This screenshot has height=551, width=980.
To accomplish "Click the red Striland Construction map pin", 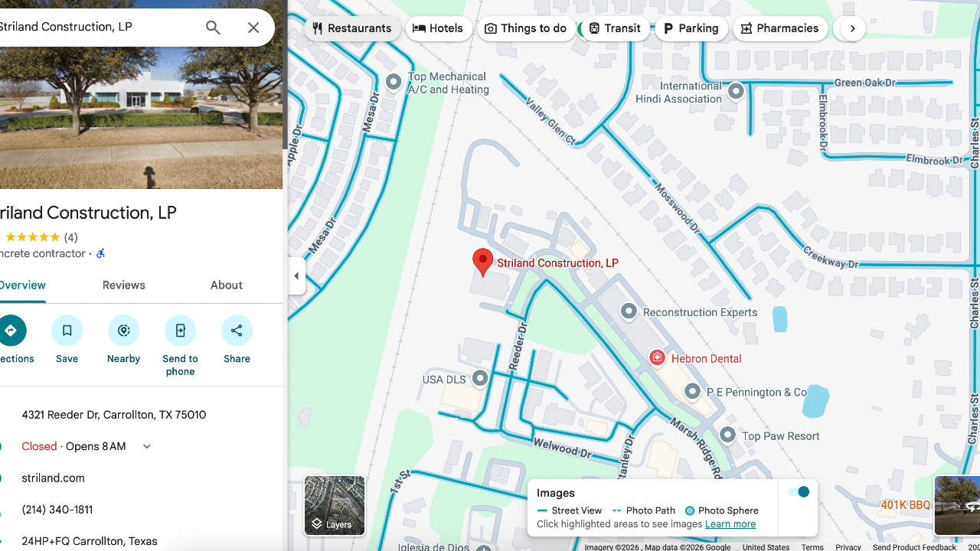I will point(482,262).
